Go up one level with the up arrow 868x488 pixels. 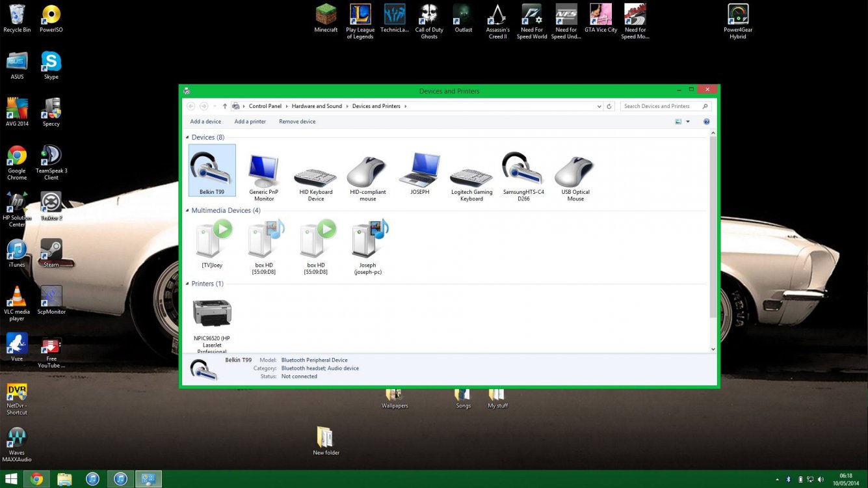pos(225,106)
